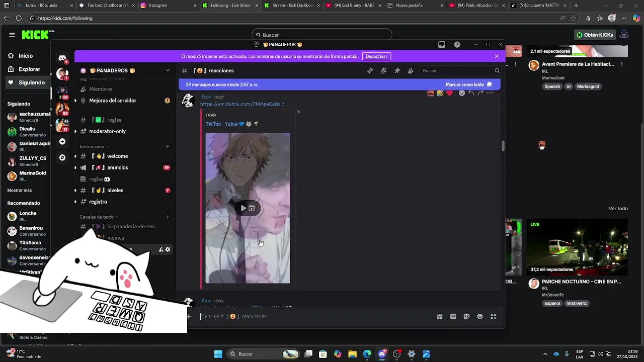Open add reaction emoji picker on message

pyautogui.click(x=461, y=93)
